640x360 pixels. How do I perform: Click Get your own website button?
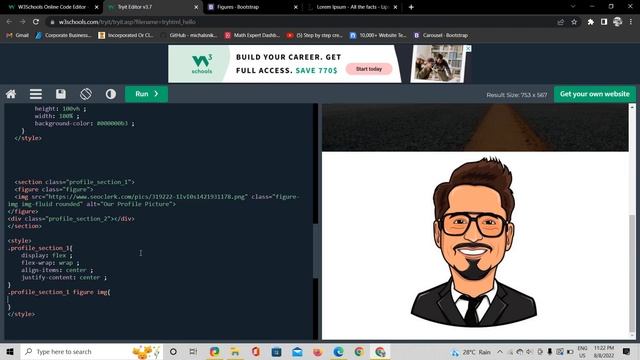coord(595,94)
